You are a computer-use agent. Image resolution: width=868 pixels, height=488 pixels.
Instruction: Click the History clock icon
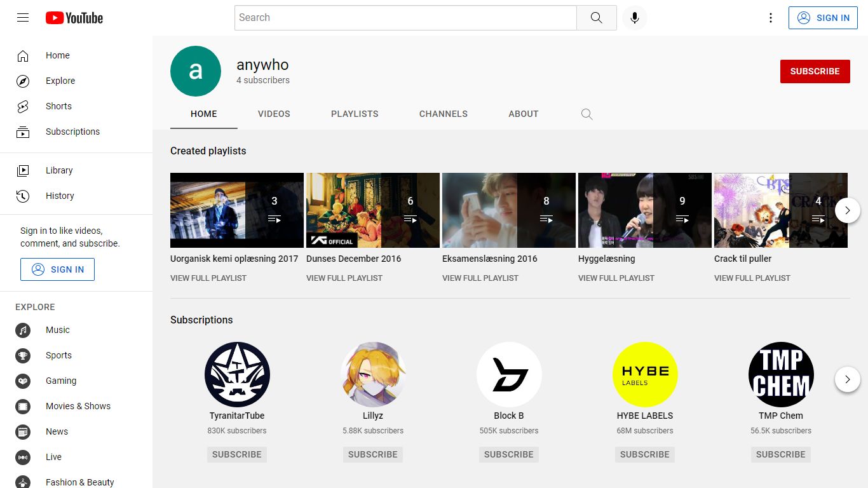tap(23, 196)
